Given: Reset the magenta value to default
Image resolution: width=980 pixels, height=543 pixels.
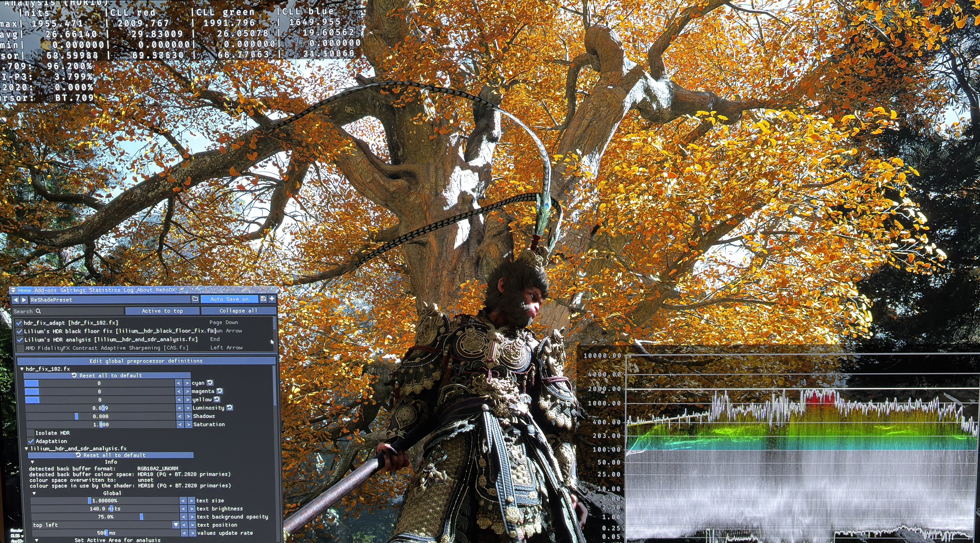Looking at the screenshot, I should pos(220,391).
